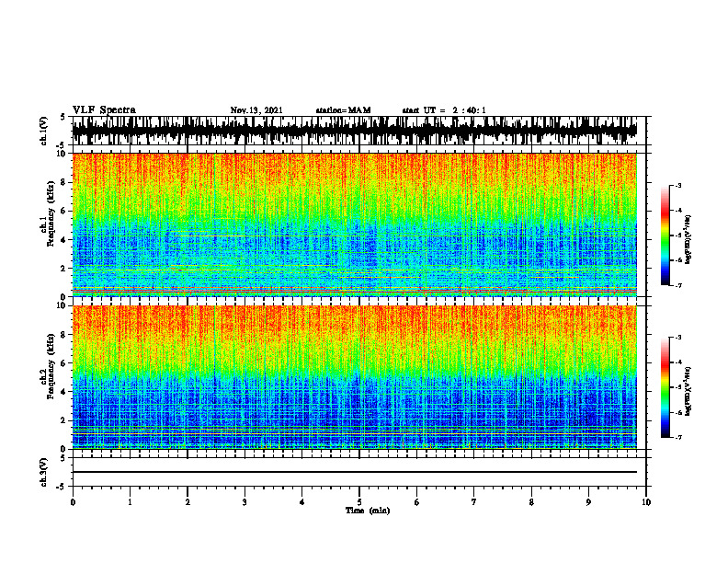Click the "8" kHz tick of ch.2 spectrogram

pyautogui.click(x=64, y=335)
